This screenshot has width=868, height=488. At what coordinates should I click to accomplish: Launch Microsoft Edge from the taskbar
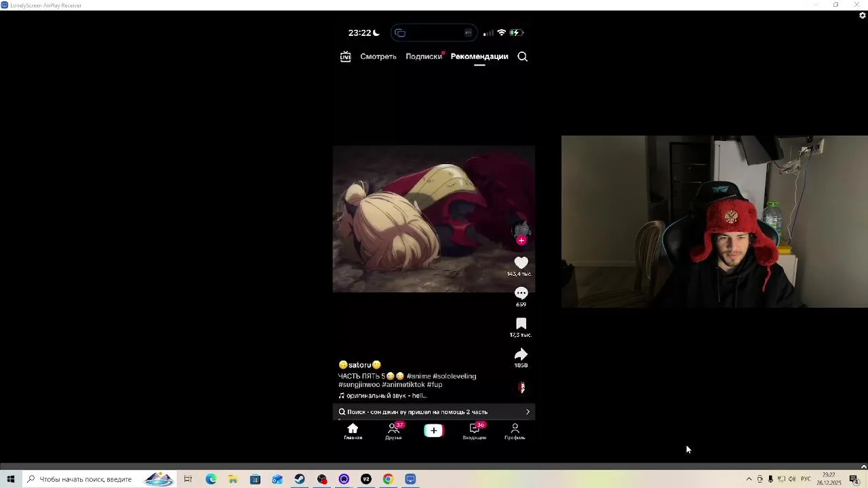click(211, 479)
